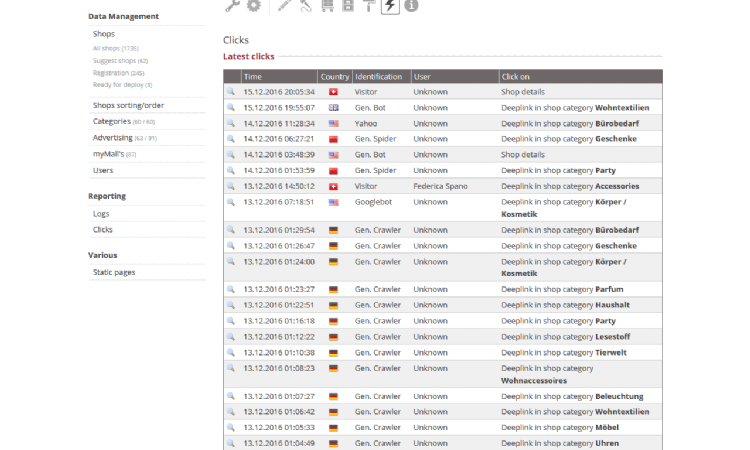
Task: Open myMall's sidebar entry
Action: 109,154
